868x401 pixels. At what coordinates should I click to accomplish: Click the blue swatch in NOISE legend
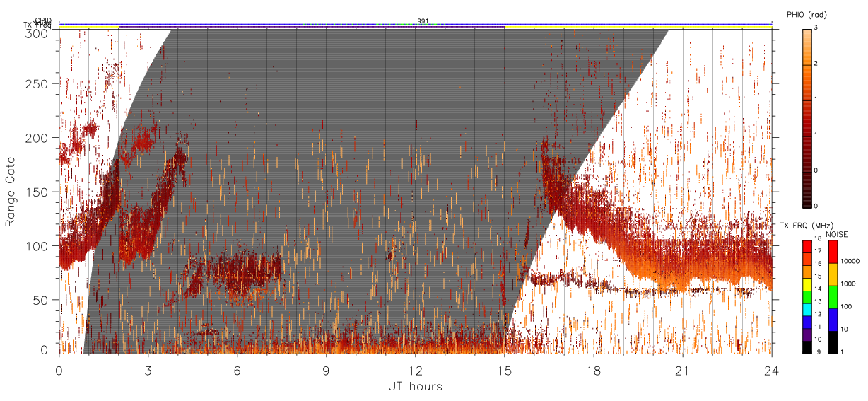tap(833, 320)
